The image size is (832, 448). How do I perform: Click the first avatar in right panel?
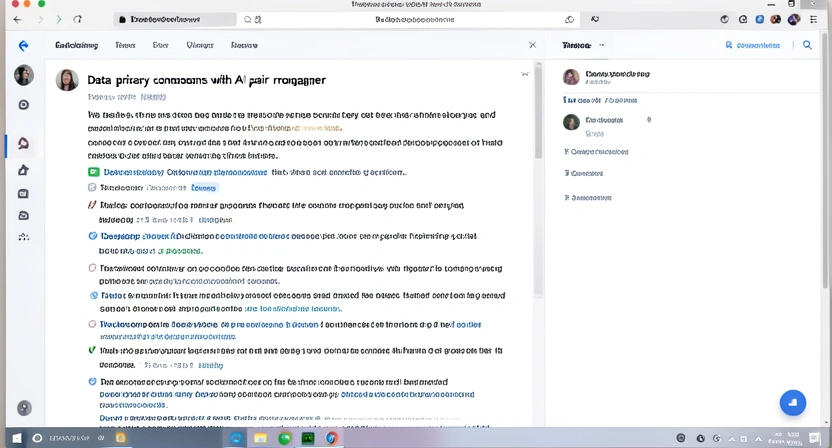click(571, 77)
